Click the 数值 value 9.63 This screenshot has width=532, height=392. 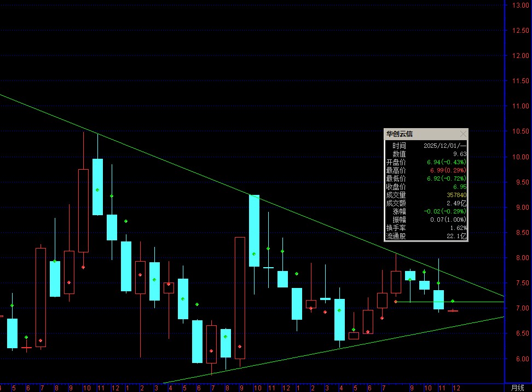460,154
